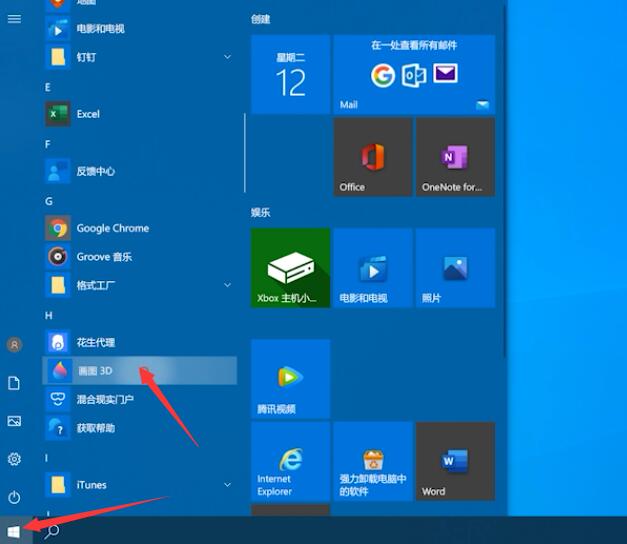627x544 pixels.
Task: Click the letter E section header
Action: coord(48,87)
